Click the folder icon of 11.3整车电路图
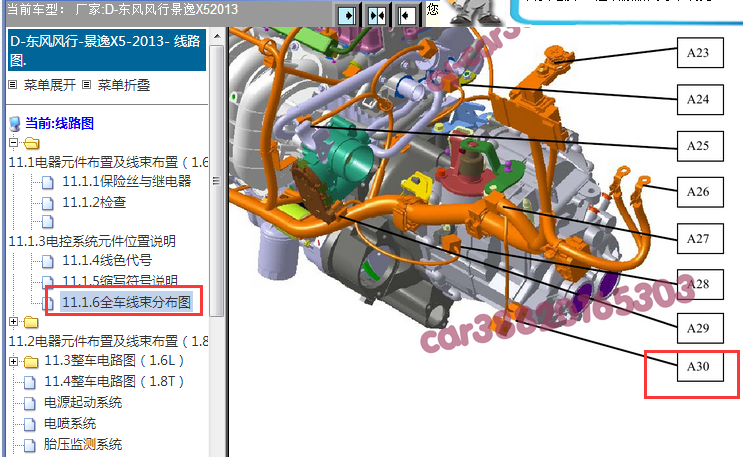 31,362
